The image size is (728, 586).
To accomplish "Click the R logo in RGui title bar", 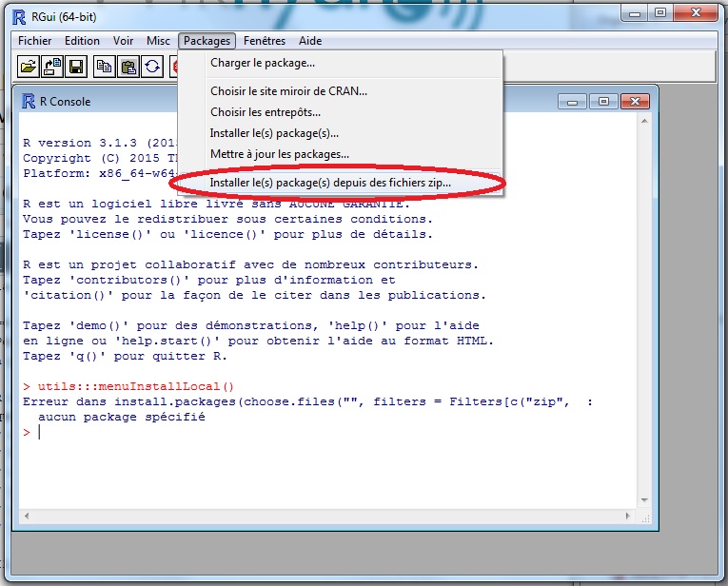I will coord(19,17).
